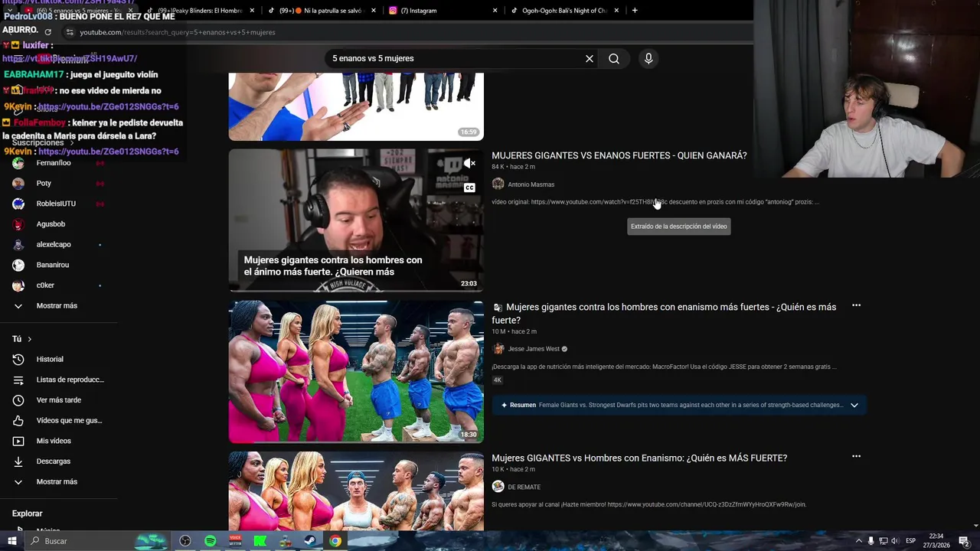The image size is (980, 551).
Task: Click the YouTube search input field
Action: click(x=456, y=58)
